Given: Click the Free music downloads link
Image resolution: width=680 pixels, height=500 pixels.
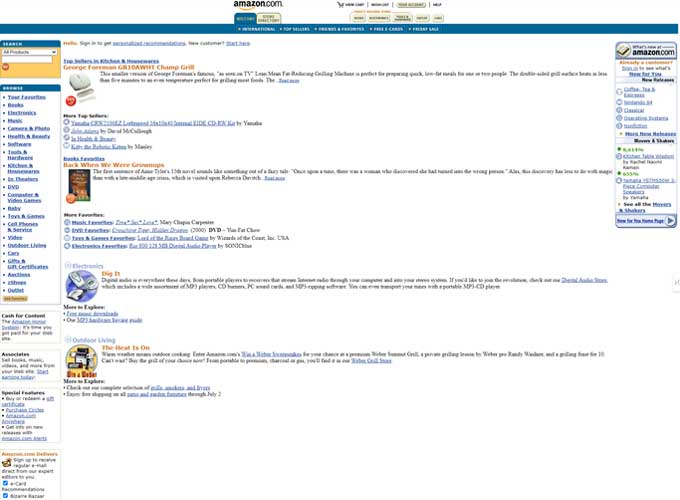Looking at the screenshot, I should pyautogui.click(x=92, y=314).
